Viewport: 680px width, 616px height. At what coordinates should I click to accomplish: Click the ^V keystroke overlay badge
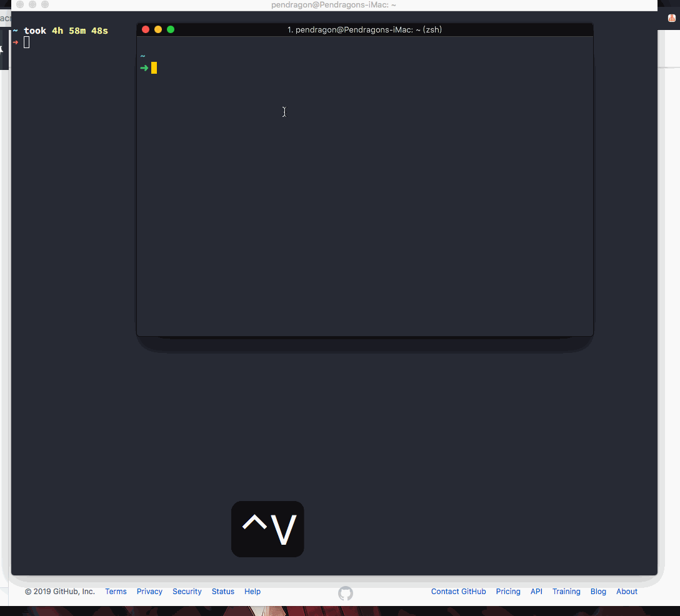267,529
